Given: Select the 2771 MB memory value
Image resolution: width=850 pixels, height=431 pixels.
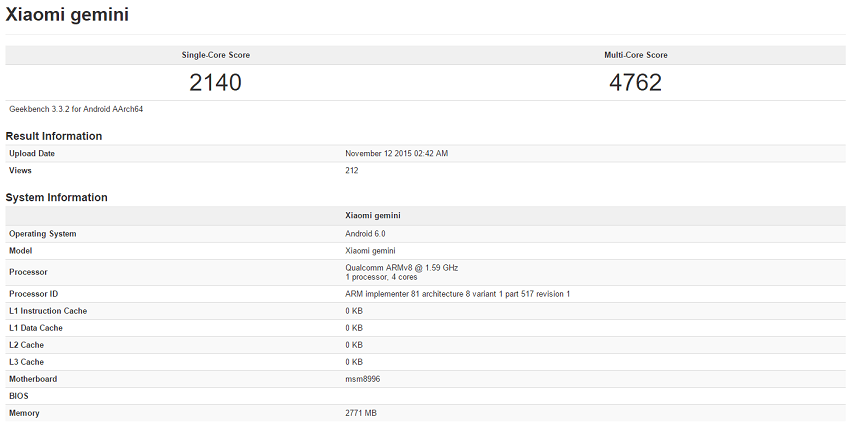Looking at the screenshot, I should (362, 413).
